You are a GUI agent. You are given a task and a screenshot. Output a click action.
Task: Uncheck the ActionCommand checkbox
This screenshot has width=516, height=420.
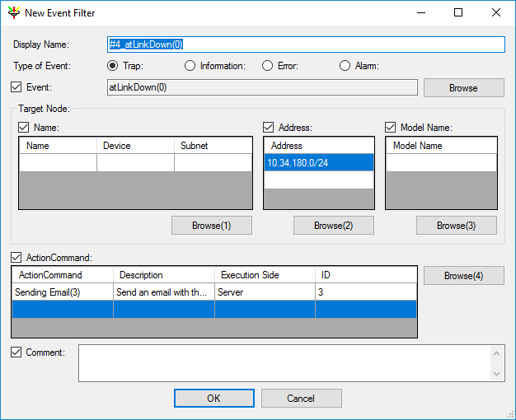(16, 258)
